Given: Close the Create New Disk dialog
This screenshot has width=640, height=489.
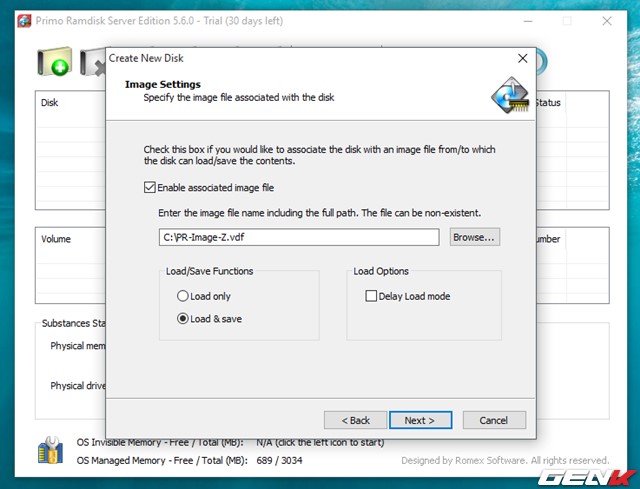Looking at the screenshot, I should pyautogui.click(x=522, y=58).
